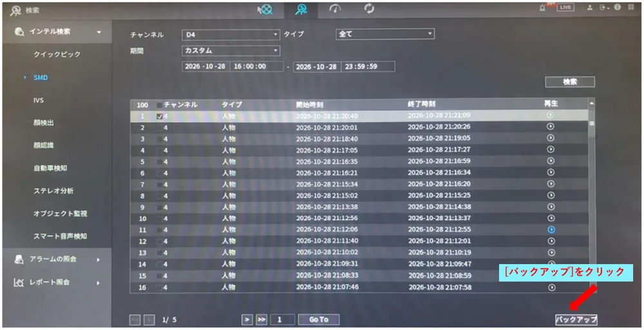Viewport: 644px width, 330px height.
Task: Click the Go To button
Action: tap(319, 319)
